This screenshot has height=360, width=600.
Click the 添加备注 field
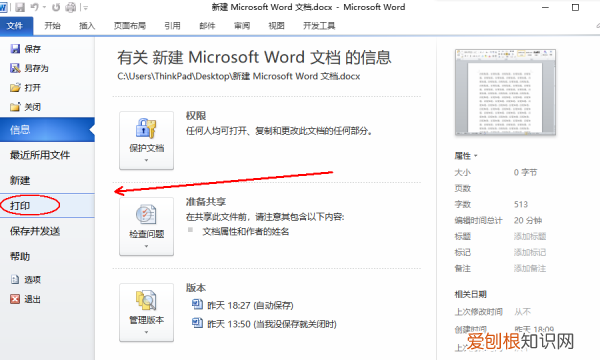point(530,269)
